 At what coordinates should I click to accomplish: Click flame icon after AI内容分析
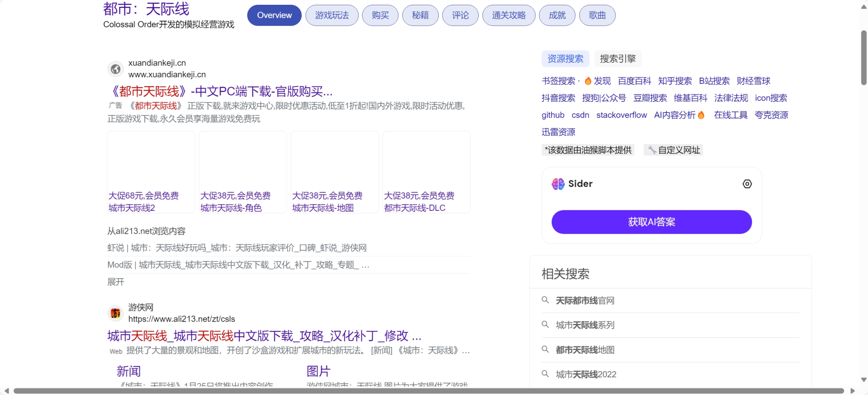click(701, 115)
